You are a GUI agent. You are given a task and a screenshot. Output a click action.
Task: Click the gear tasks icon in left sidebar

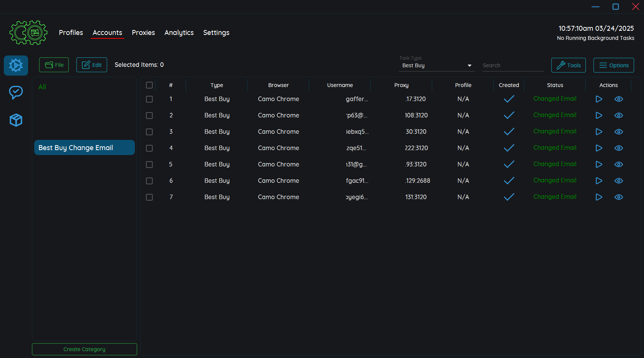[x=16, y=65]
